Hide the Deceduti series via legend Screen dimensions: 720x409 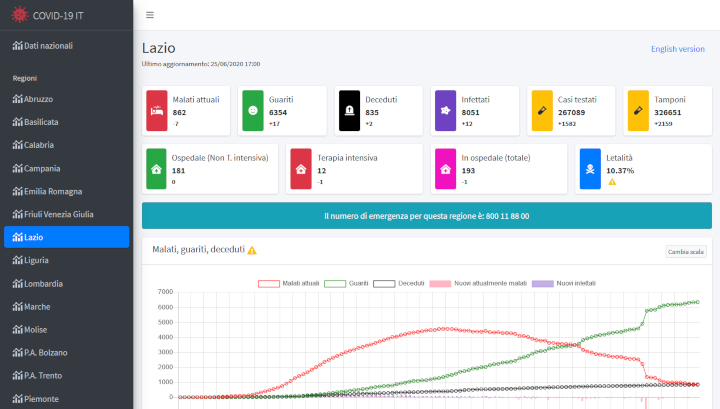click(x=384, y=283)
